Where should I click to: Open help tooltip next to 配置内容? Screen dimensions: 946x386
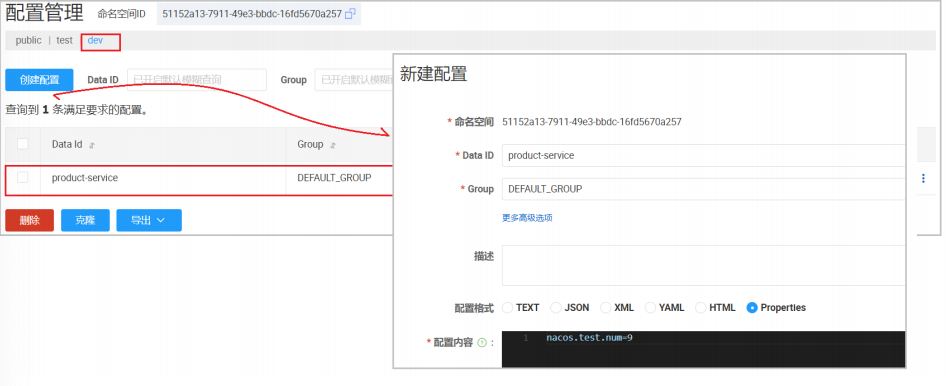tap(481, 343)
